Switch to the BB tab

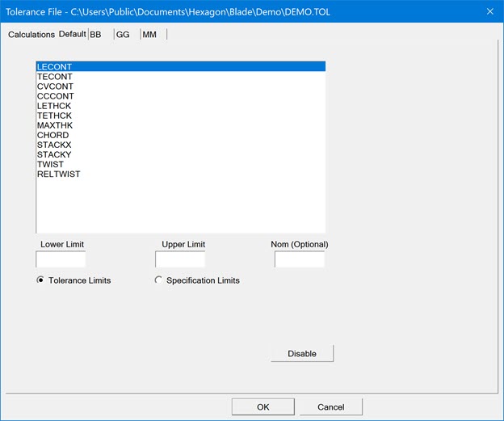pyautogui.click(x=95, y=35)
